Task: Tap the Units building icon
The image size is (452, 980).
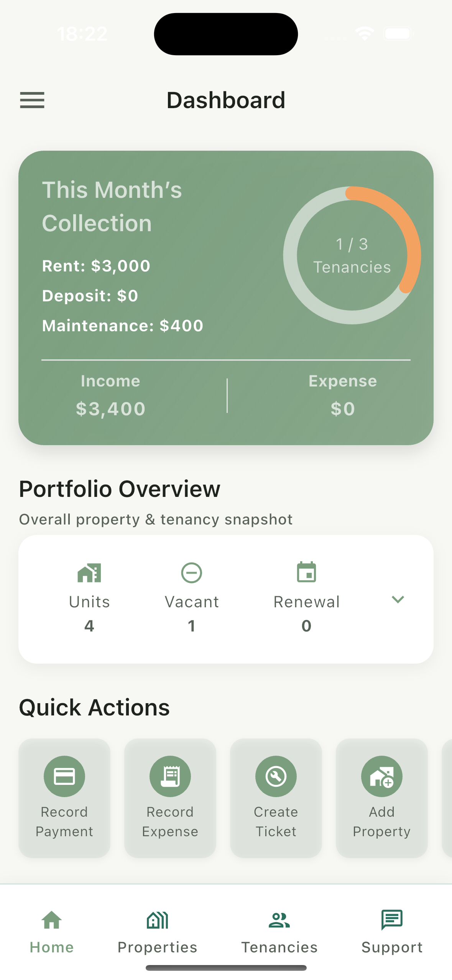Action: point(89,573)
